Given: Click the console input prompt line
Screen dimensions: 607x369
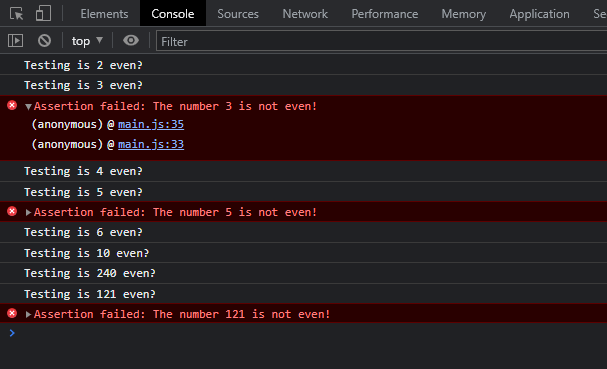Looking at the screenshot, I should point(304,333).
